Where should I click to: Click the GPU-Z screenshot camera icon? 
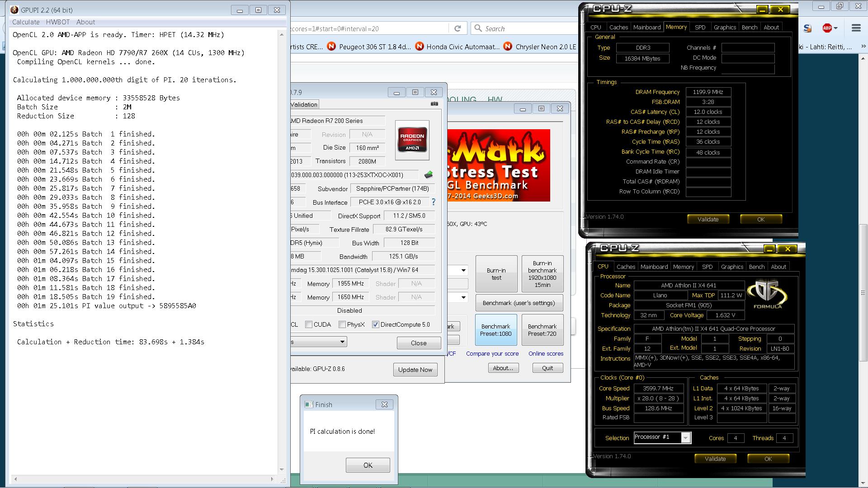point(434,104)
